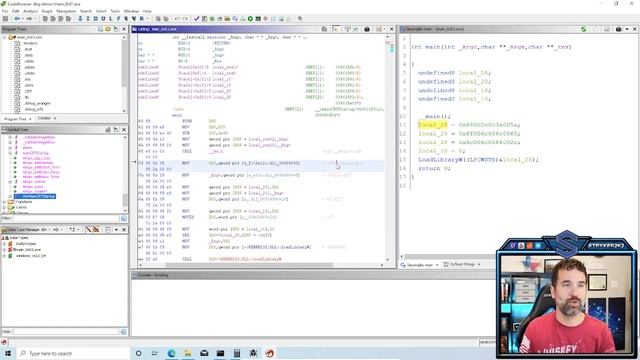Expand the main_0x07.exe root in Program Trees

pos(4,37)
